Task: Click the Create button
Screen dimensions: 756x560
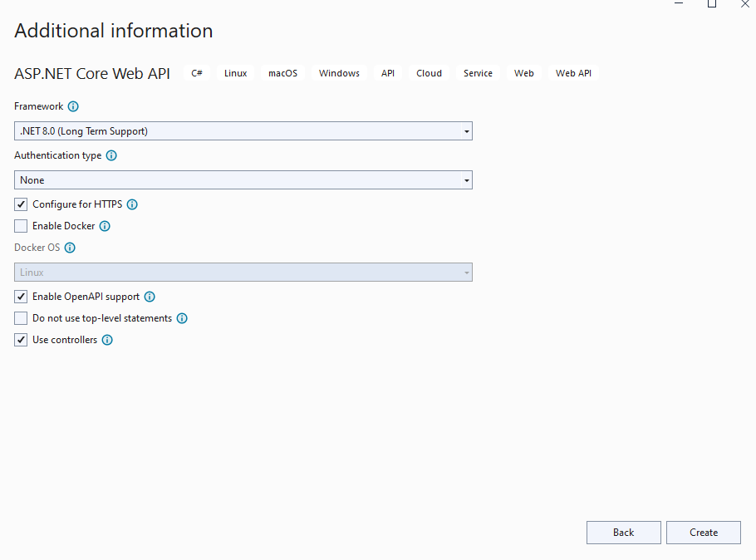Action: [x=704, y=533]
